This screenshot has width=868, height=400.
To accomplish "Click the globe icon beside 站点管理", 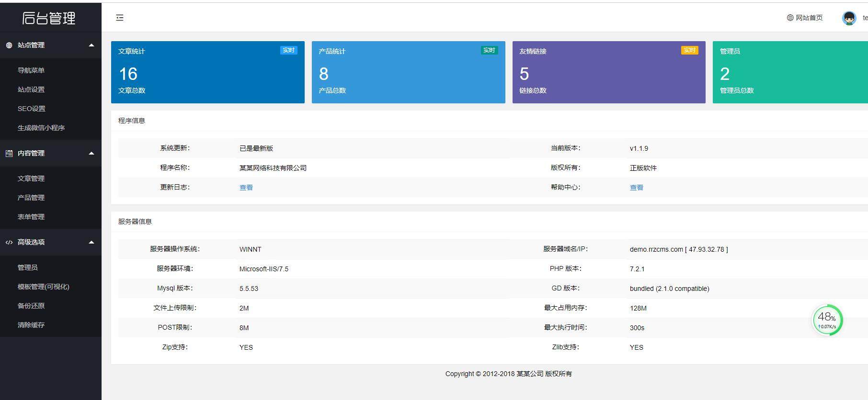I will click(9, 45).
